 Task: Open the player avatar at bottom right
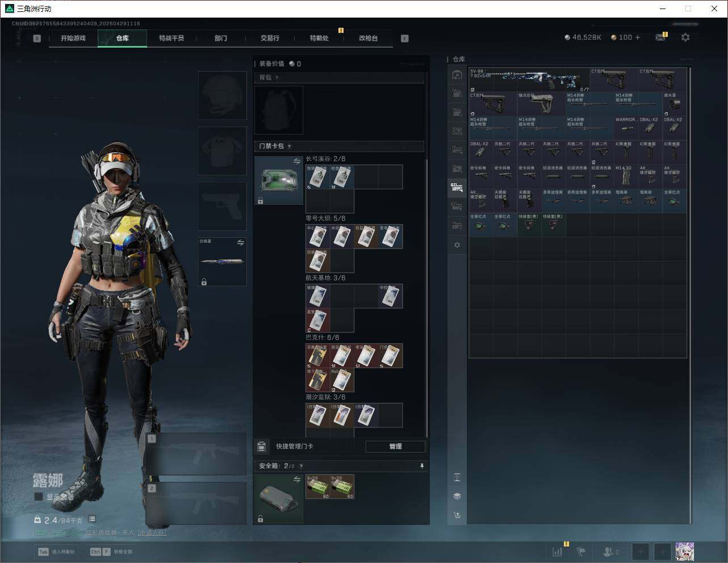684,552
